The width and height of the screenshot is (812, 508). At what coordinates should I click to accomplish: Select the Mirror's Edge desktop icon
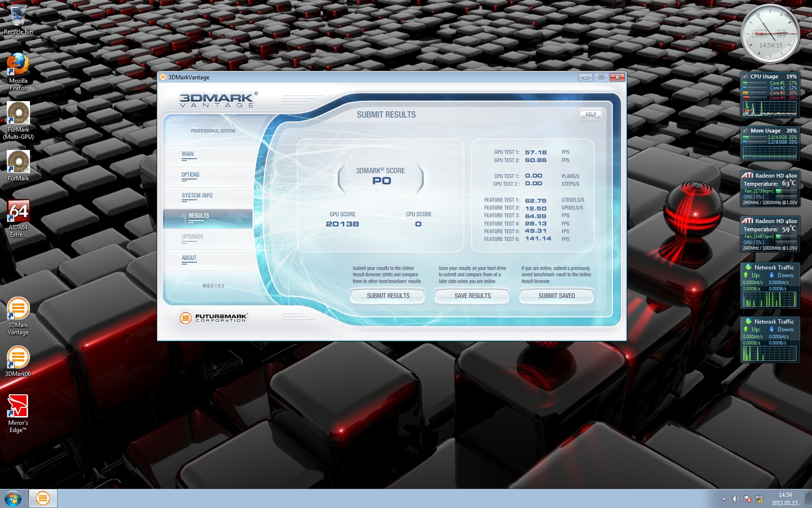click(18, 414)
